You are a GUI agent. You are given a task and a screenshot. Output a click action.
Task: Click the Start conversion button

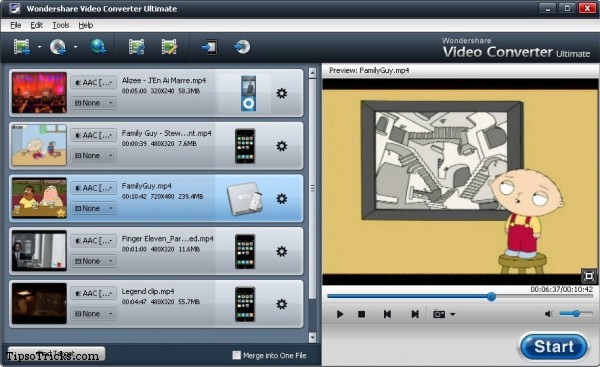point(553,347)
